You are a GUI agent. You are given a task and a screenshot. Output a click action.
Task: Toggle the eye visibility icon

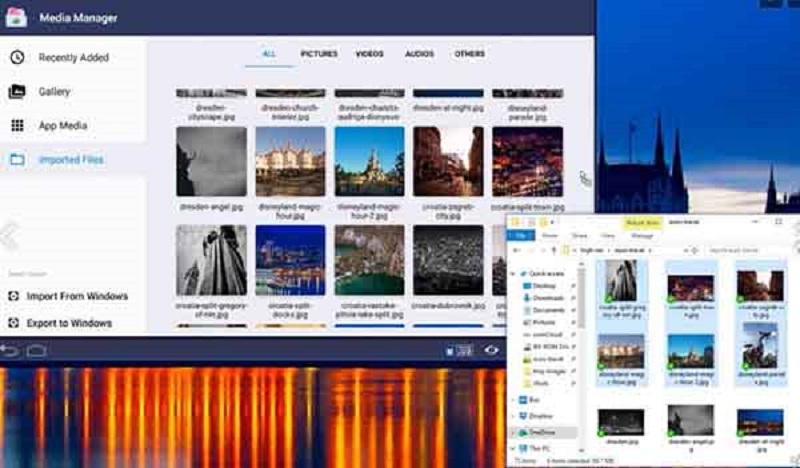pos(491,351)
